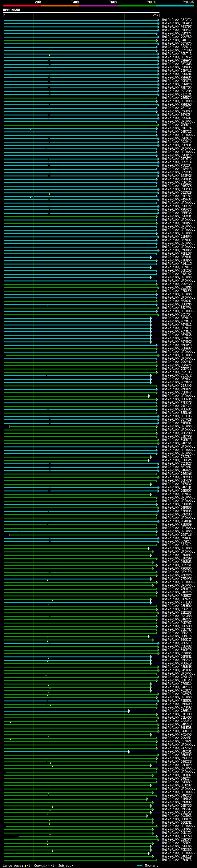Select label UniRef100_A6N9M9
Viewport: 197px width, 868px height.
[x=177, y=755]
